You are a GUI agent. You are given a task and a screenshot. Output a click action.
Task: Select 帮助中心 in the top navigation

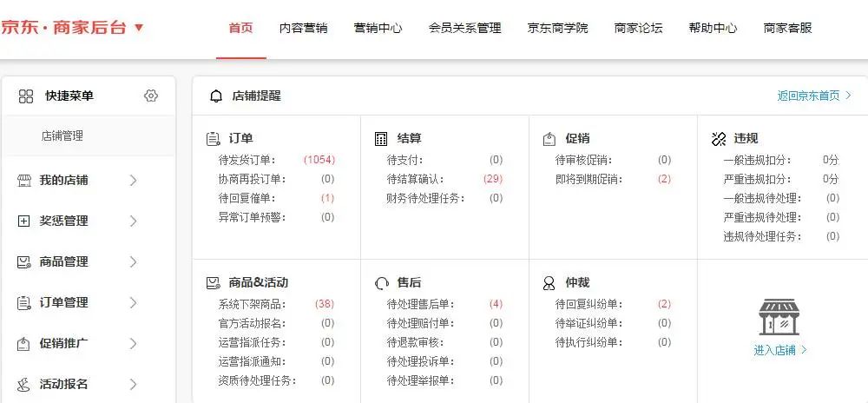pos(713,28)
